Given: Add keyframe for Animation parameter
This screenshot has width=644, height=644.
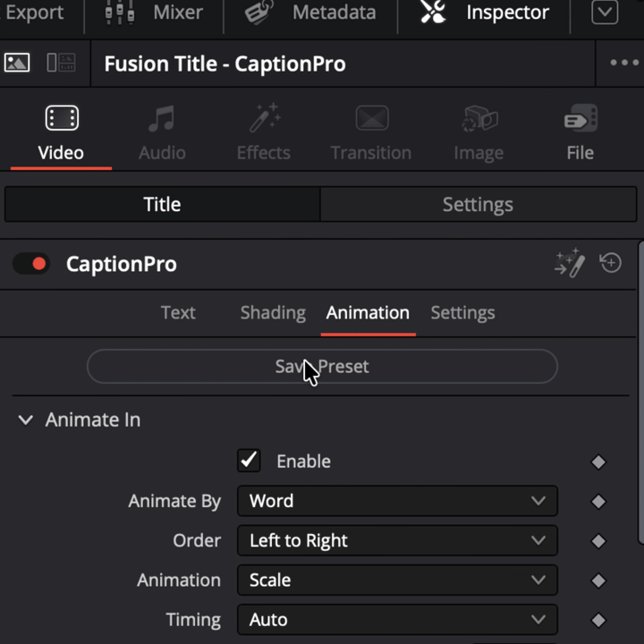Looking at the screenshot, I should coord(598,580).
